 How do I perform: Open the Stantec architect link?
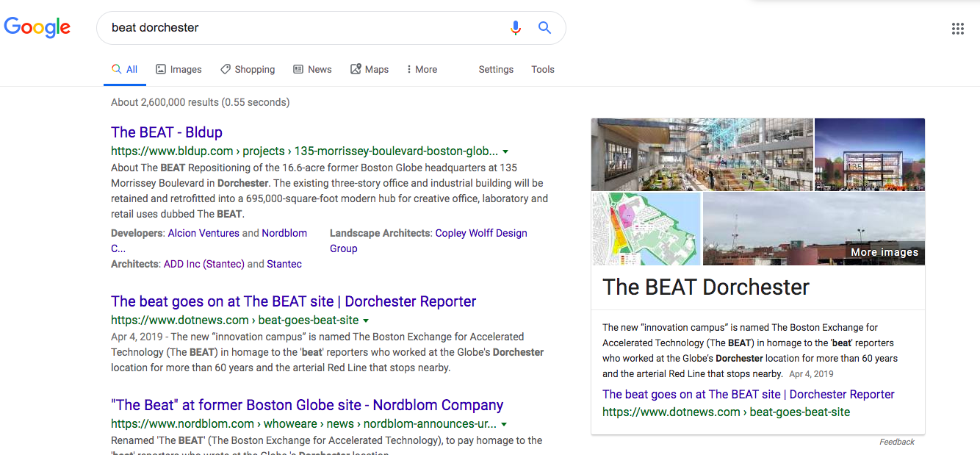tap(284, 264)
